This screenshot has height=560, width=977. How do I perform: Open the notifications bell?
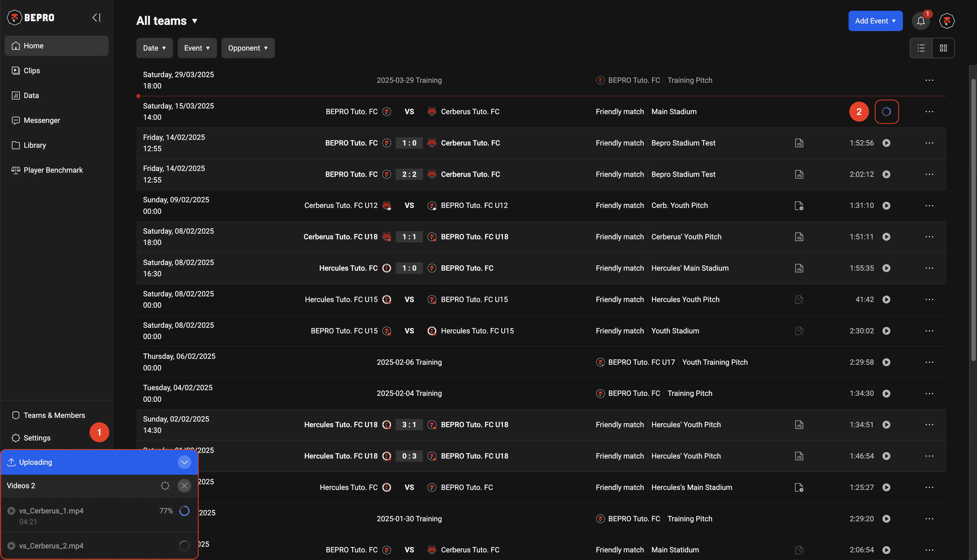click(x=920, y=21)
